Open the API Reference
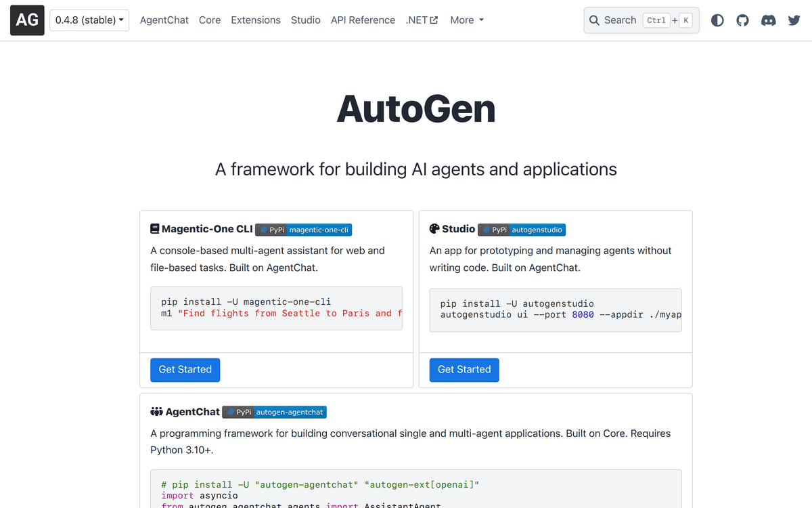The height and width of the screenshot is (508, 812). [x=363, y=20]
